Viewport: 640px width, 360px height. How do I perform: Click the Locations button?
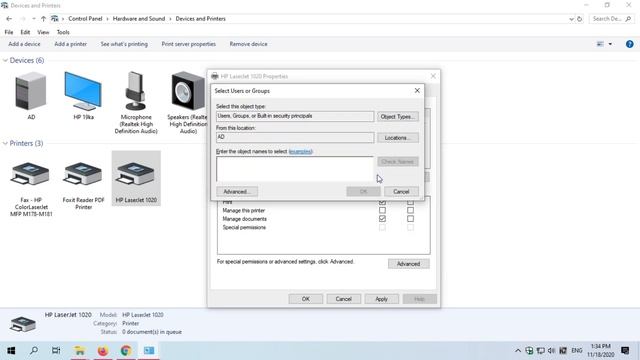click(398, 138)
